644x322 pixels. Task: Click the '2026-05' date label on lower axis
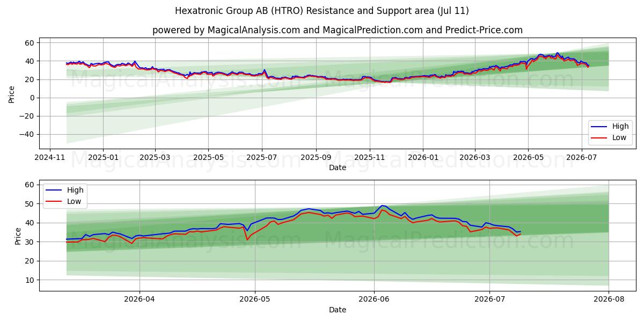(255, 300)
